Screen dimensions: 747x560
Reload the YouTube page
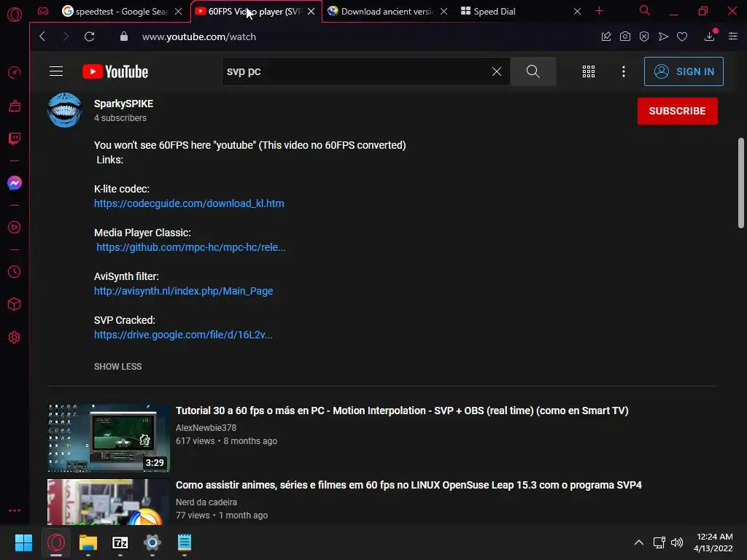tap(89, 36)
